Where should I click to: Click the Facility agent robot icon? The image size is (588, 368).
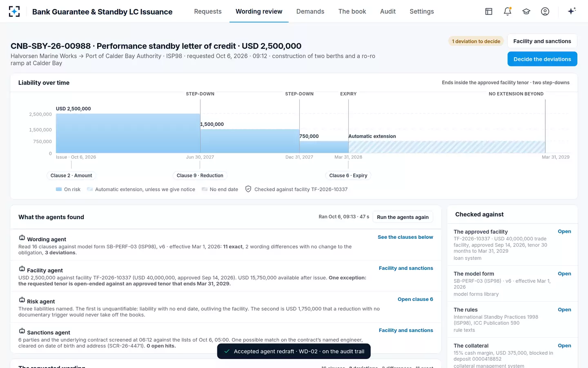pos(22,269)
